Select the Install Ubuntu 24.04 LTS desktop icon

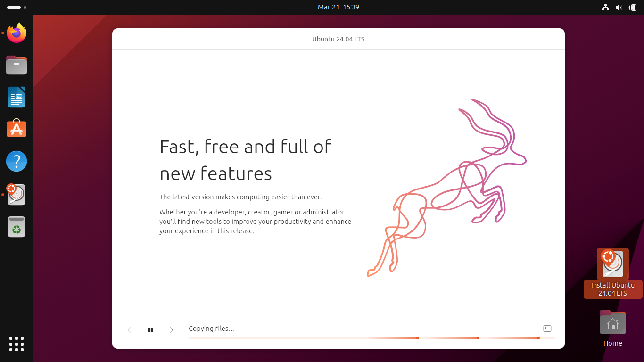pyautogui.click(x=612, y=264)
